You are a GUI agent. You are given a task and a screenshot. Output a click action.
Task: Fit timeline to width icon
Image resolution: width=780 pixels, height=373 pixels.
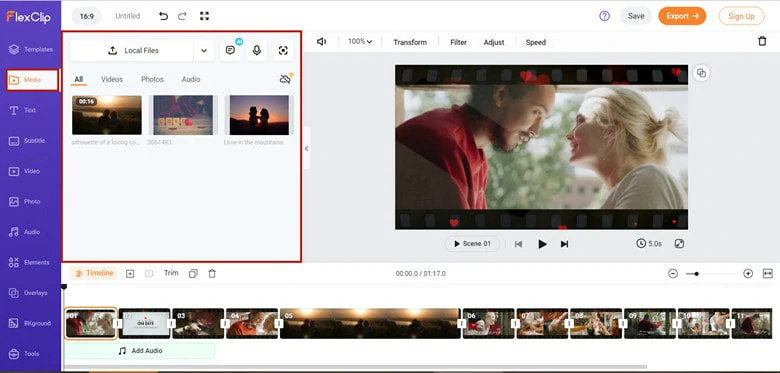(x=768, y=274)
